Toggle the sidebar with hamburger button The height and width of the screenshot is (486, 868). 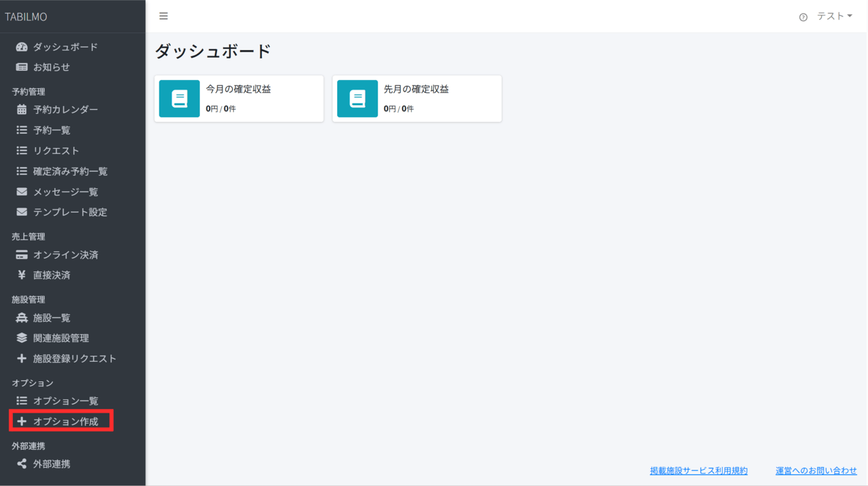(x=163, y=16)
